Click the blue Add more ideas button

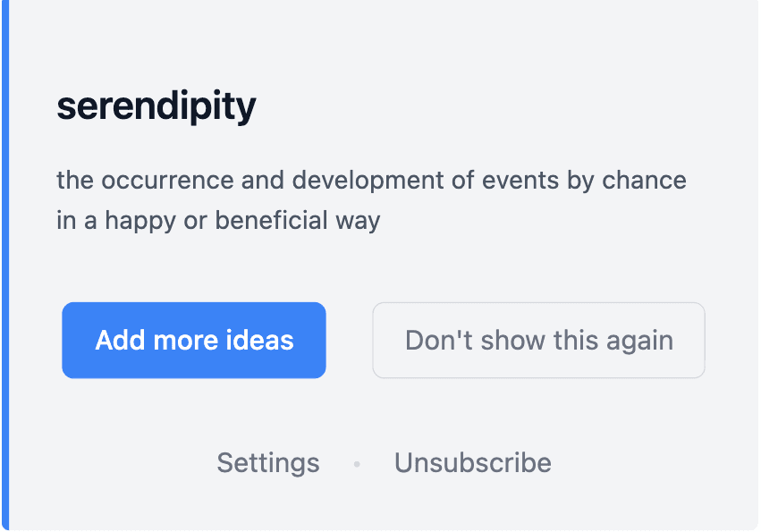[x=194, y=341]
